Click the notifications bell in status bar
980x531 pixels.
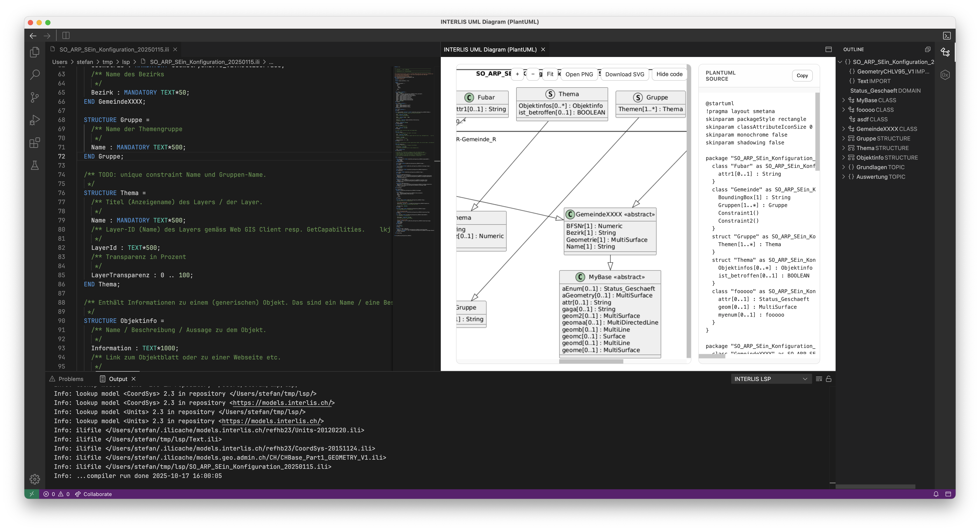[x=936, y=494]
